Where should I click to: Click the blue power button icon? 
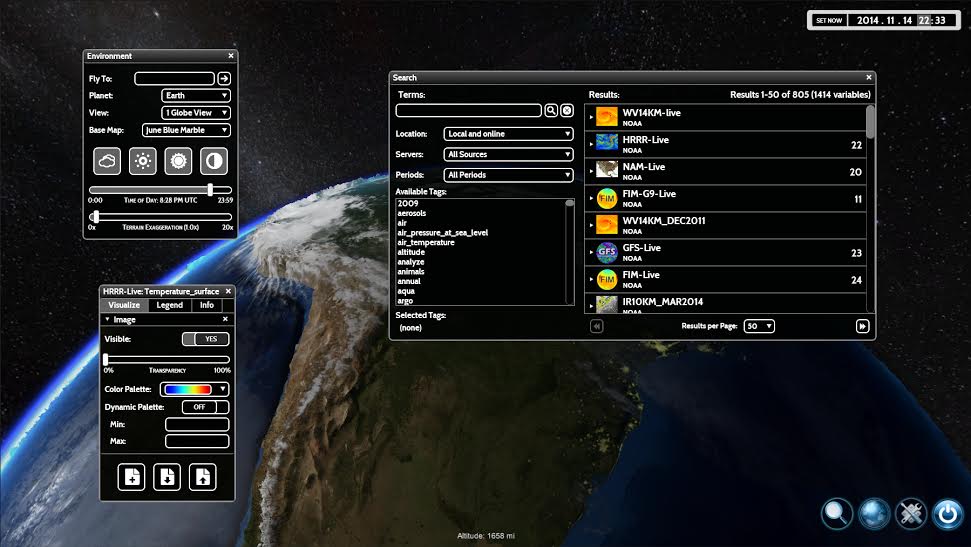(x=947, y=514)
